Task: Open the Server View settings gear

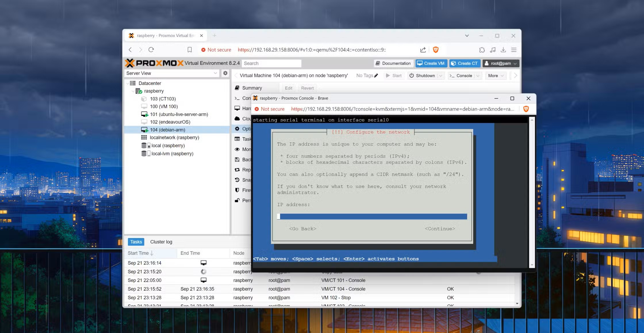Action: click(x=225, y=73)
